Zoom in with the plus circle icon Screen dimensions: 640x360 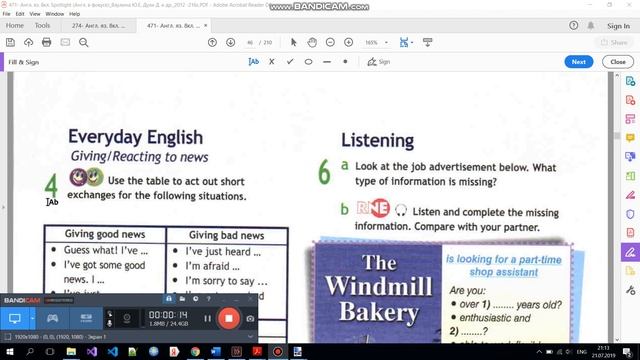[348, 42]
